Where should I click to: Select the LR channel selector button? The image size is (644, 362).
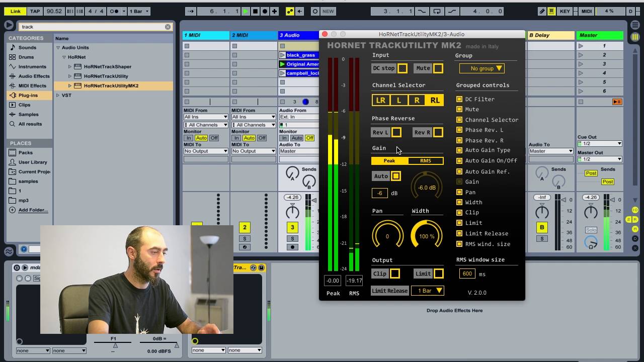381,100
